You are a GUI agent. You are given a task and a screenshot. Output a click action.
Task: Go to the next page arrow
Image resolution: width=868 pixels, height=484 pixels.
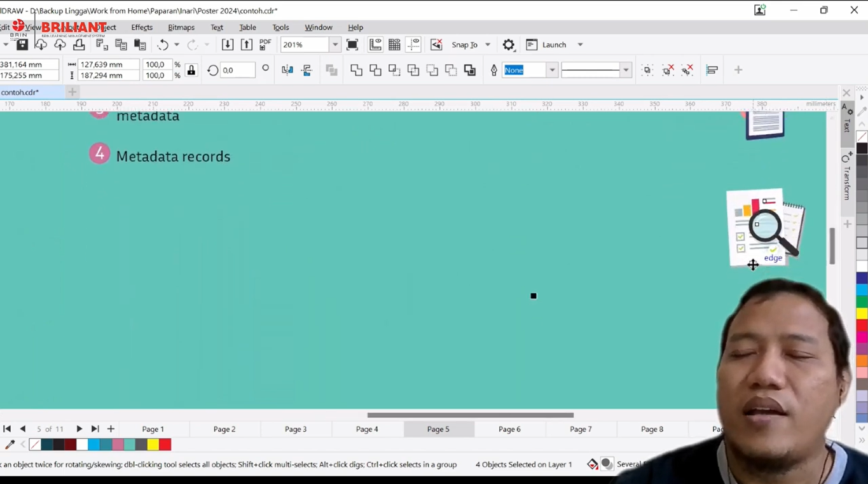click(x=79, y=429)
